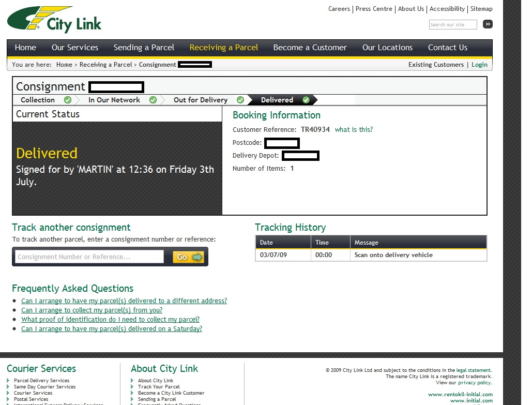Open the Contact Us page
This screenshot has height=405, width=532.
[447, 48]
